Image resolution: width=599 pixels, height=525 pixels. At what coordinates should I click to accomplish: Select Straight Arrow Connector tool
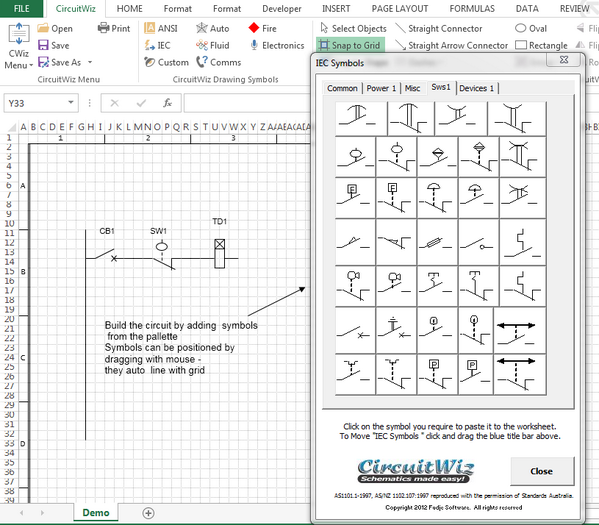click(x=452, y=45)
